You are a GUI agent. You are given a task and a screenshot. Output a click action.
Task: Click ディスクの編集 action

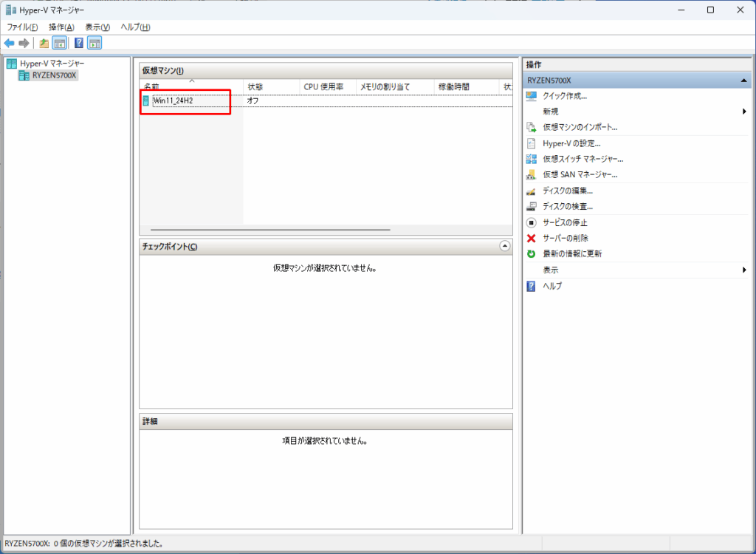pos(568,191)
